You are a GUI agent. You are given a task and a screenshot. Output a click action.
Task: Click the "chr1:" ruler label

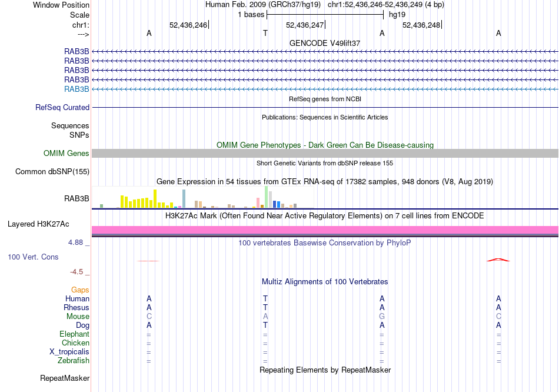[x=81, y=25]
